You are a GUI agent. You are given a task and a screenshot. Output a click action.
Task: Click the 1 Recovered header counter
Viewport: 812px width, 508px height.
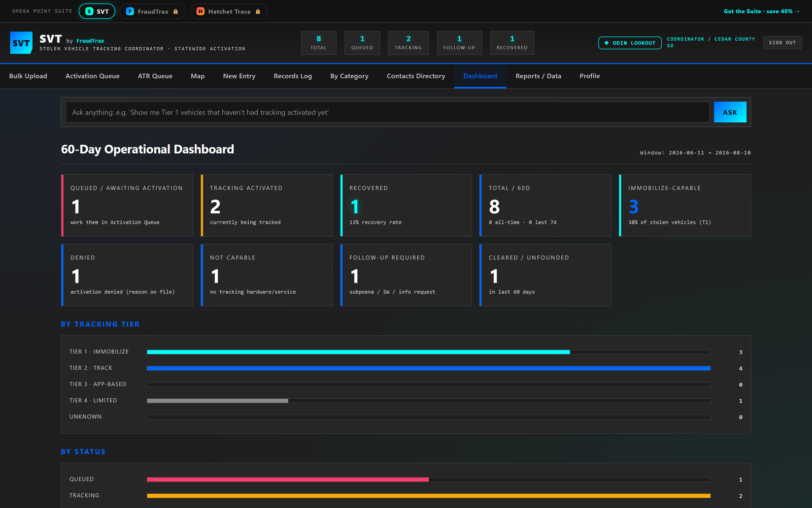tap(512, 43)
